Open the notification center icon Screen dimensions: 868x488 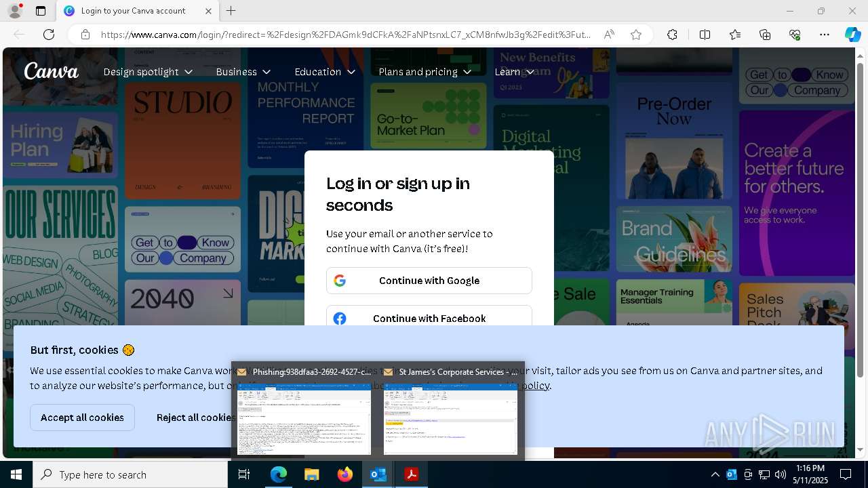pos(846,474)
